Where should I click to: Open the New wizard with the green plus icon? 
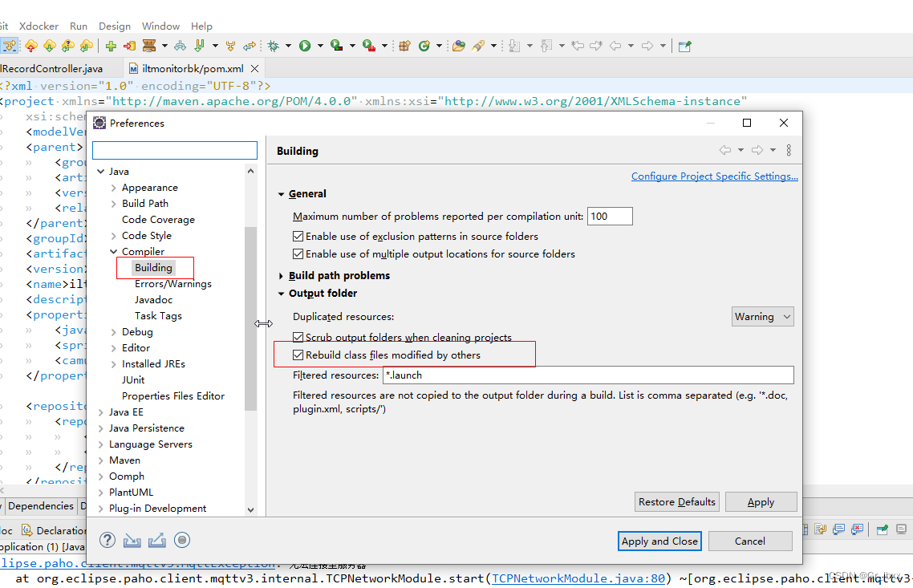point(111,46)
